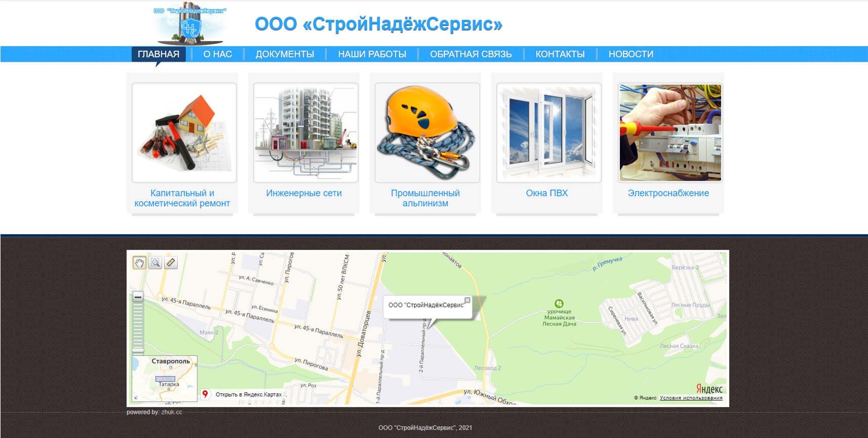Image resolution: width=868 pixels, height=438 pixels.
Task: Click the ООО "СтройНадёжСервис", 2021 footer text
Action: [425, 428]
